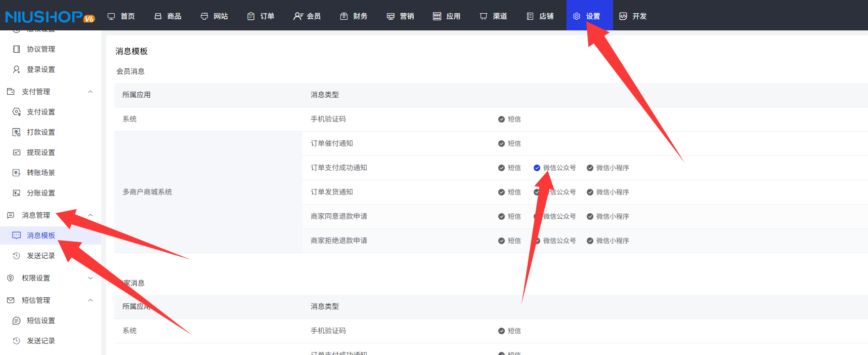868x355 pixels.
Task: Click the 登录设置 user icon
Action: pyautogui.click(x=17, y=69)
